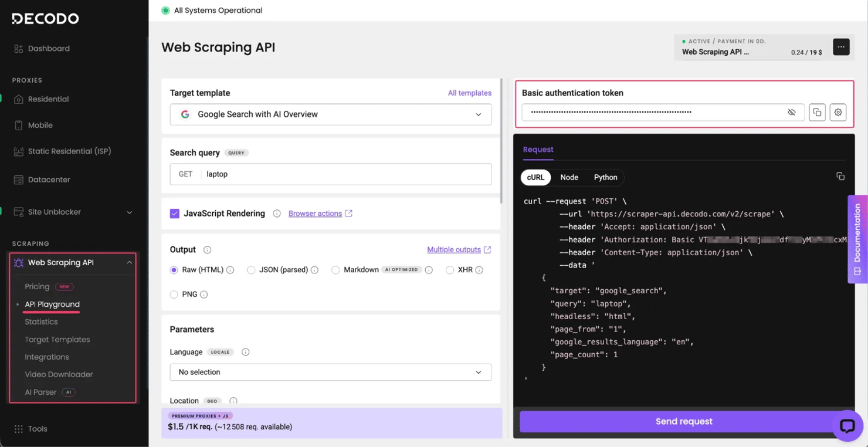Click the authentication token field

663,112
